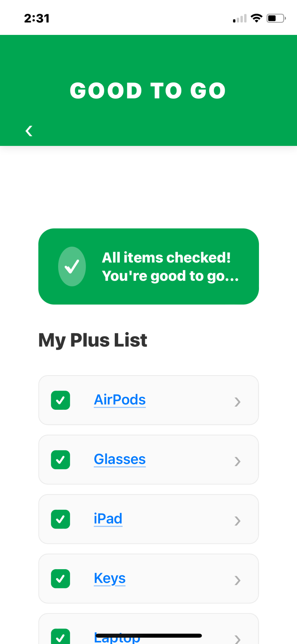
Task: Uncheck the Glasses checkbox
Action: [60, 460]
